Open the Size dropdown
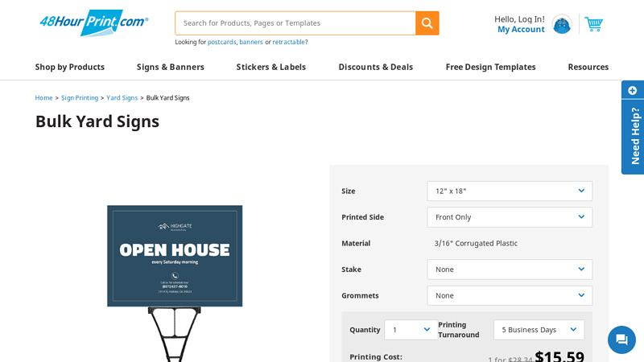This screenshot has height=362, width=644. pos(510,191)
